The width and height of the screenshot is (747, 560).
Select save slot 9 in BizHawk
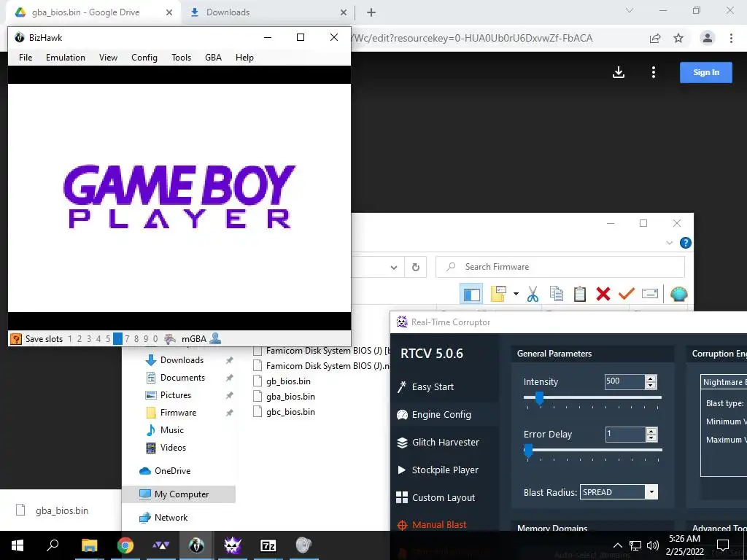[146, 339]
